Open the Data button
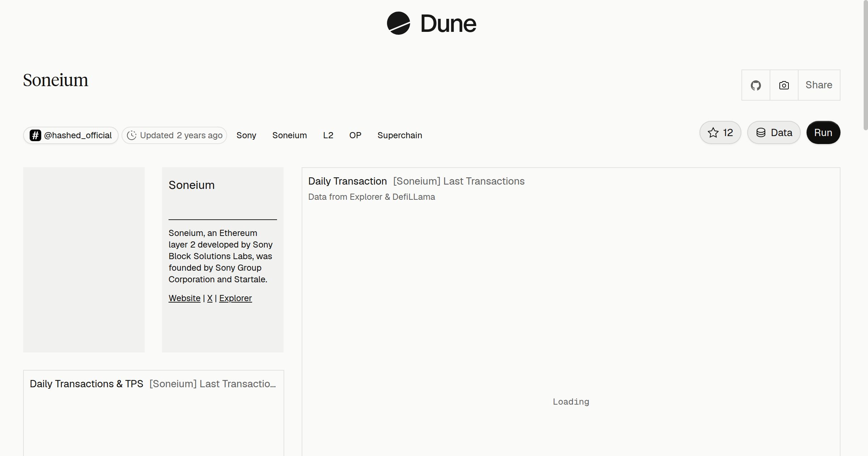This screenshot has width=868, height=456. click(x=774, y=132)
